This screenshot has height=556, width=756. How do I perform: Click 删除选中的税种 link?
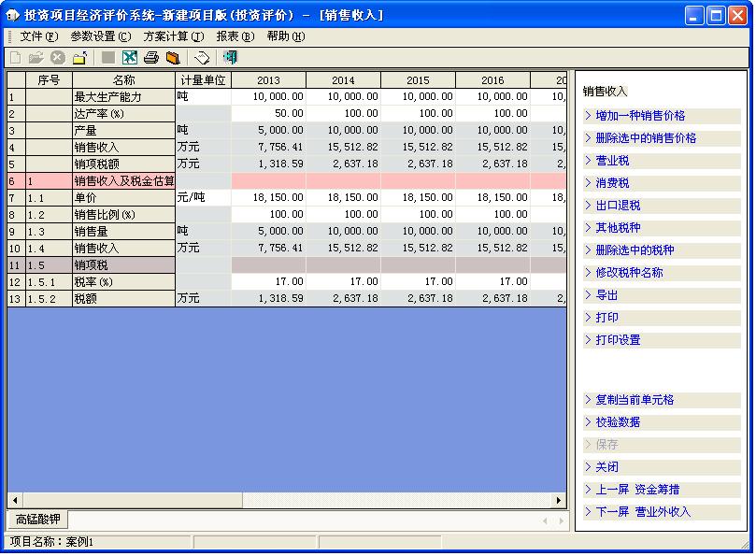pyautogui.click(x=635, y=250)
